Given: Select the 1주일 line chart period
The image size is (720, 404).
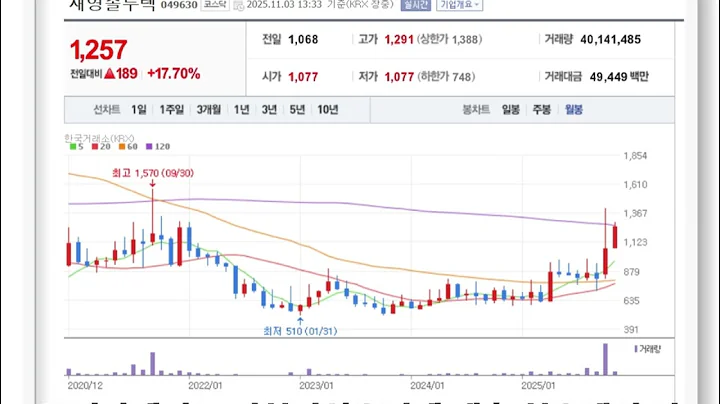Looking at the screenshot, I should pyautogui.click(x=172, y=110).
